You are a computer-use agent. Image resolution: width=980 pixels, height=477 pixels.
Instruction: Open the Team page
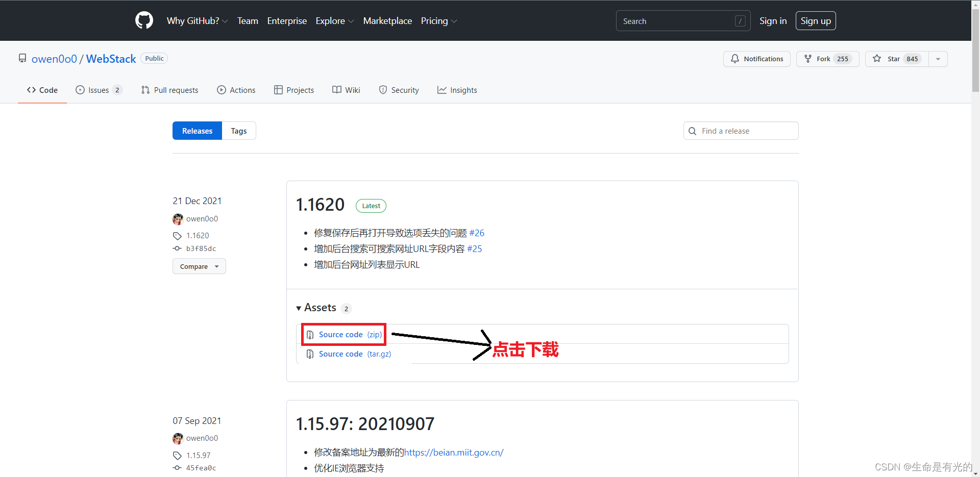tap(248, 21)
